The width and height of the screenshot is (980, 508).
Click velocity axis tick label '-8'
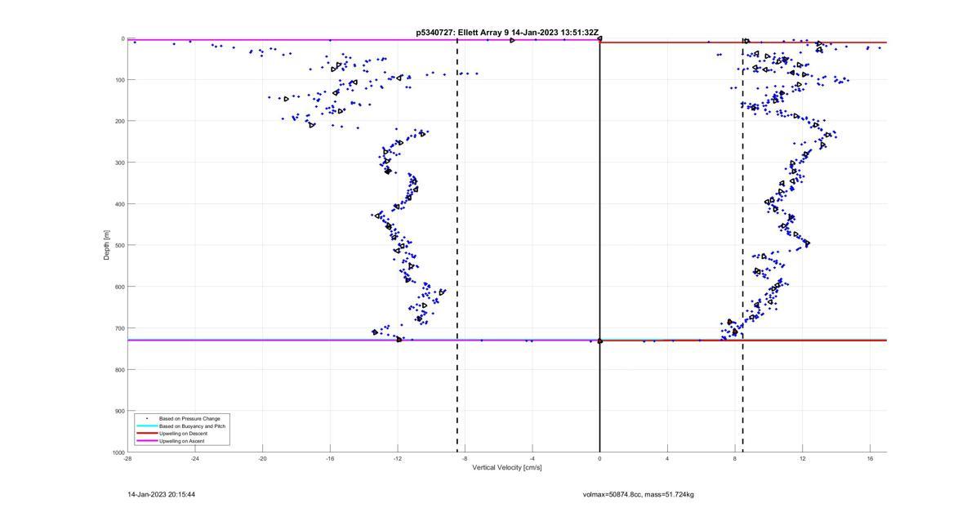[465, 459]
